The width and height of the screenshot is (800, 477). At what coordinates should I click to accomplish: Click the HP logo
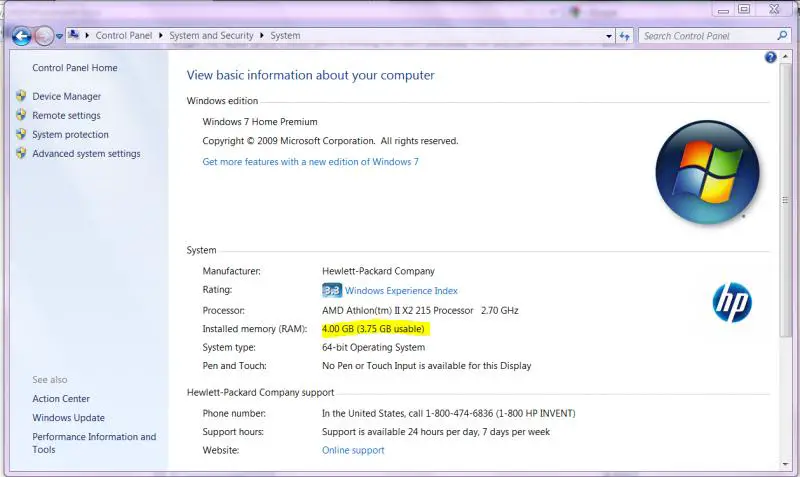tap(732, 303)
